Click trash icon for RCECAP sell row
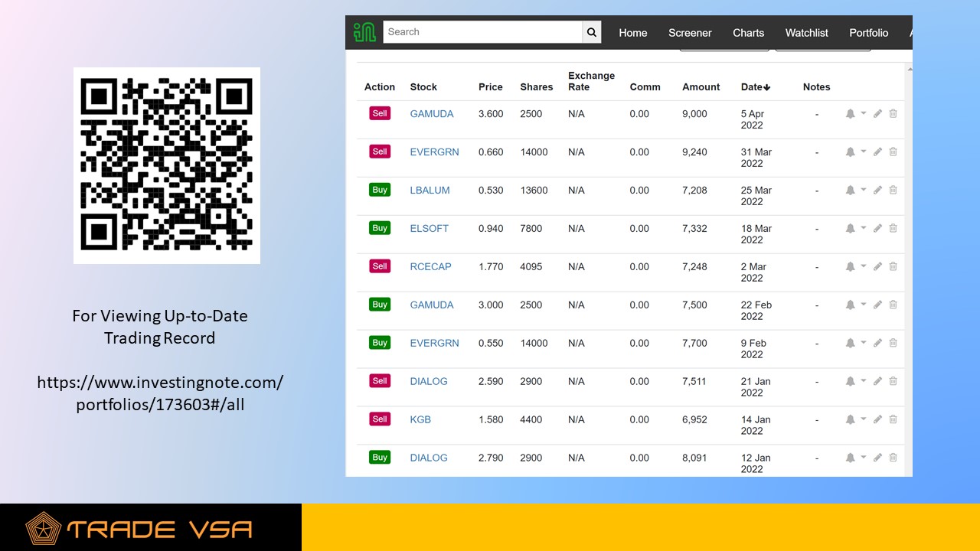Image resolution: width=980 pixels, height=551 pixels. coord(893,266)
